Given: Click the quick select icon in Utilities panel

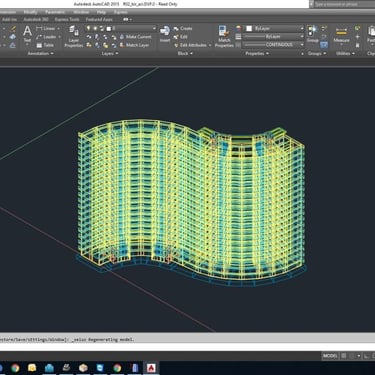Looking at the screenshot, I should click(x=357, y=29).
